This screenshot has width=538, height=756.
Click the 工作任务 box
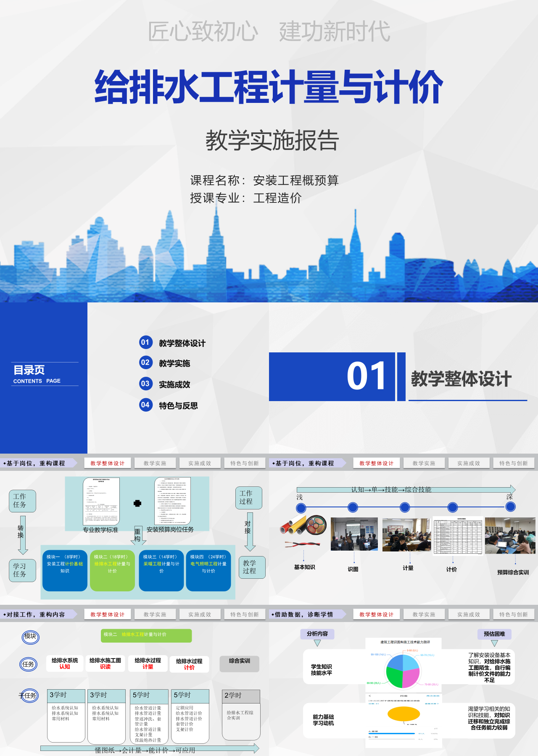(x=22, y=501)
